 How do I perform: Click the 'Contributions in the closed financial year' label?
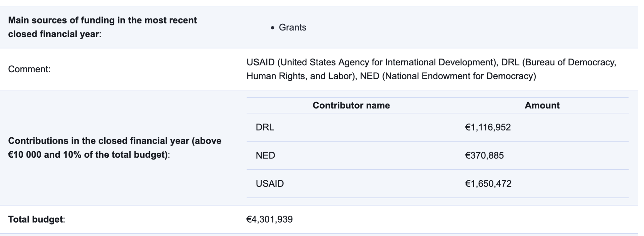115,148
